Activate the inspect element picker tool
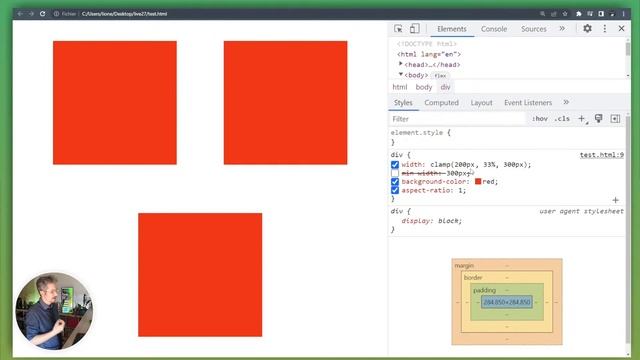 [398, 29]
